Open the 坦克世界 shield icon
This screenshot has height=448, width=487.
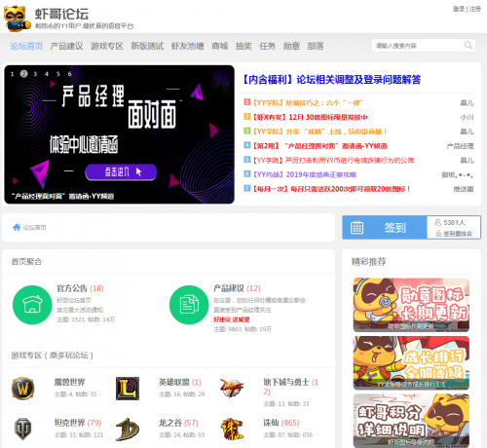coord(22,429)
